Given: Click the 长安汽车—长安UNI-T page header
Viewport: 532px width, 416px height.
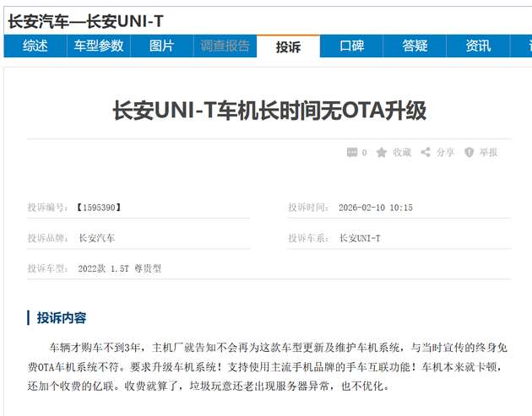Looking at the screenshot, I should coord(85,21).
